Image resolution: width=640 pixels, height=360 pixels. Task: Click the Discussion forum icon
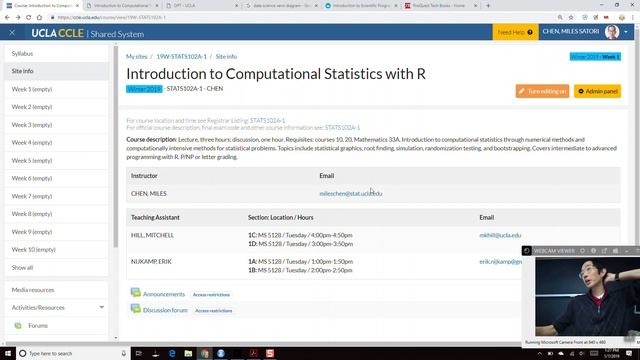(136, 309)
